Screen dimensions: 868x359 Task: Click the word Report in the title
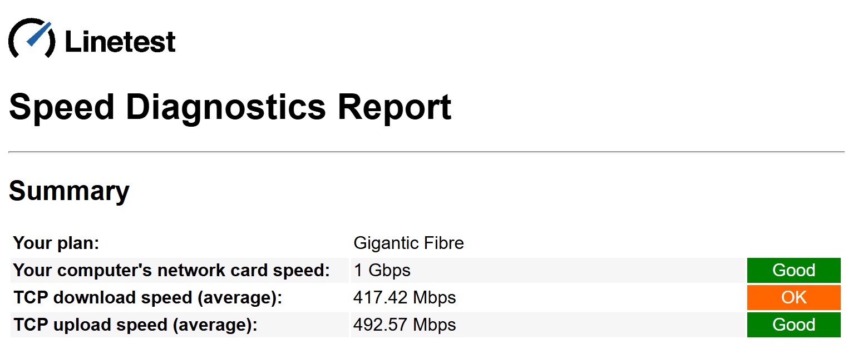coord(394,107)
